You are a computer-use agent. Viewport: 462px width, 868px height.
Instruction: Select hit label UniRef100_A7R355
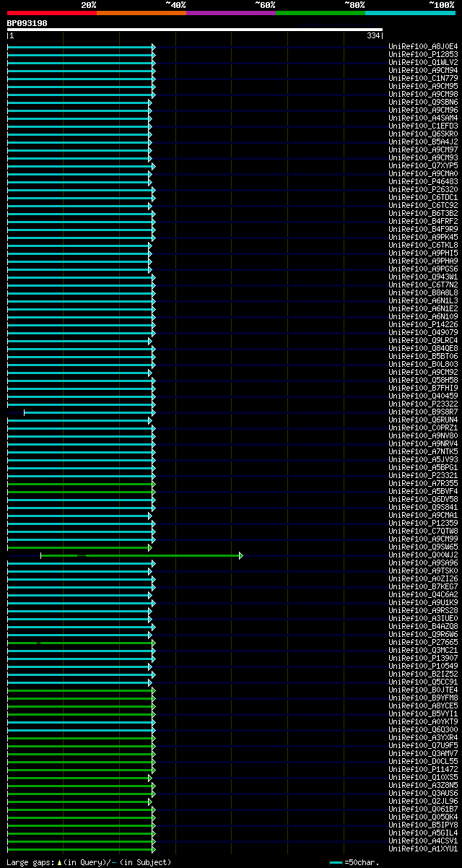(x=423, y=483)
